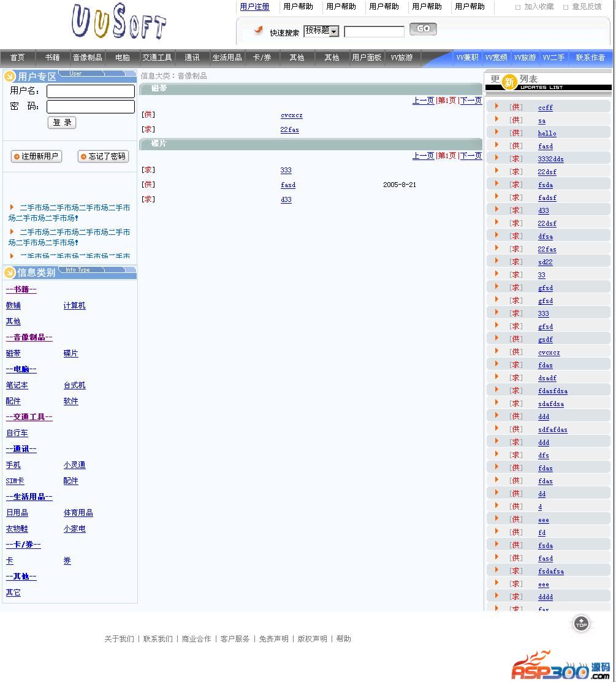Click the 登 录 login button
Viewport: 616px width, 682px height.
click(x=62, y=123)
